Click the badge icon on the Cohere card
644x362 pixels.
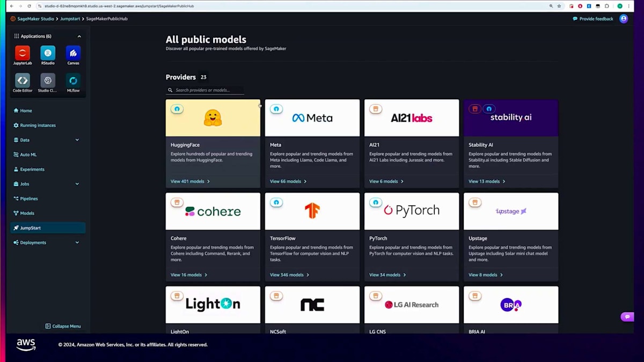tap(177, 202)
